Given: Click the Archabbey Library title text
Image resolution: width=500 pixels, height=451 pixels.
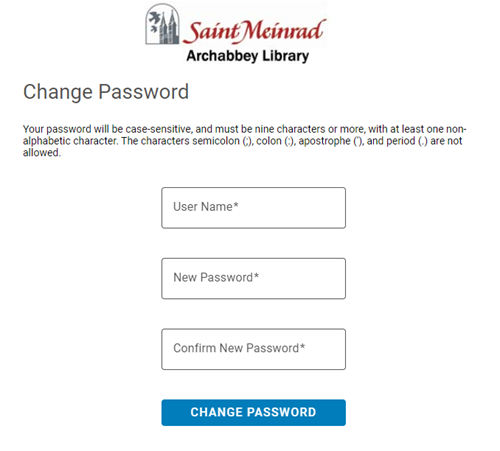Looking at the screenshot, I should click(x=248, y=56).
